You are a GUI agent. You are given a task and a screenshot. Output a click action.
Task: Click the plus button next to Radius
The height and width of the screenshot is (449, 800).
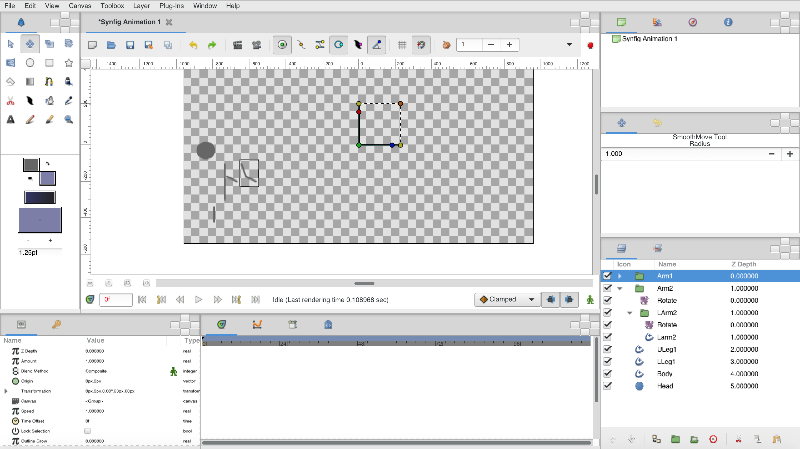(790, 154)
